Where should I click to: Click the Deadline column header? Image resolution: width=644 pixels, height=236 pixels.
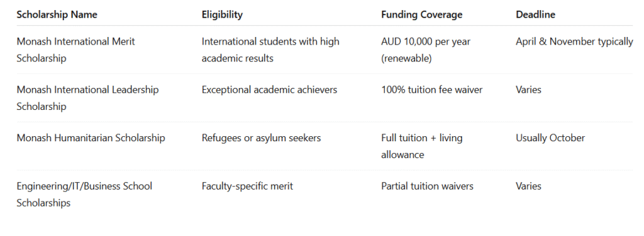tap(536, 15)
